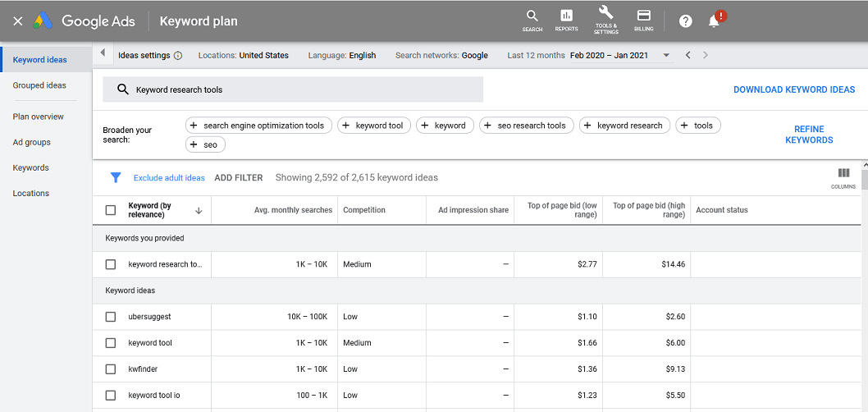Screen dimensions: 868x412
Task: Toggle the select-all keywords header checkbox
Action: (111, 210)
